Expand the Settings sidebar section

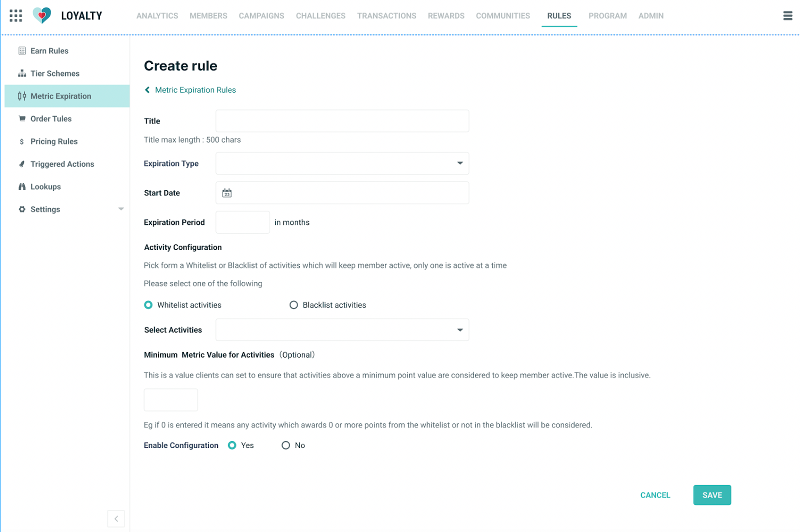click(x=120, y=209)
